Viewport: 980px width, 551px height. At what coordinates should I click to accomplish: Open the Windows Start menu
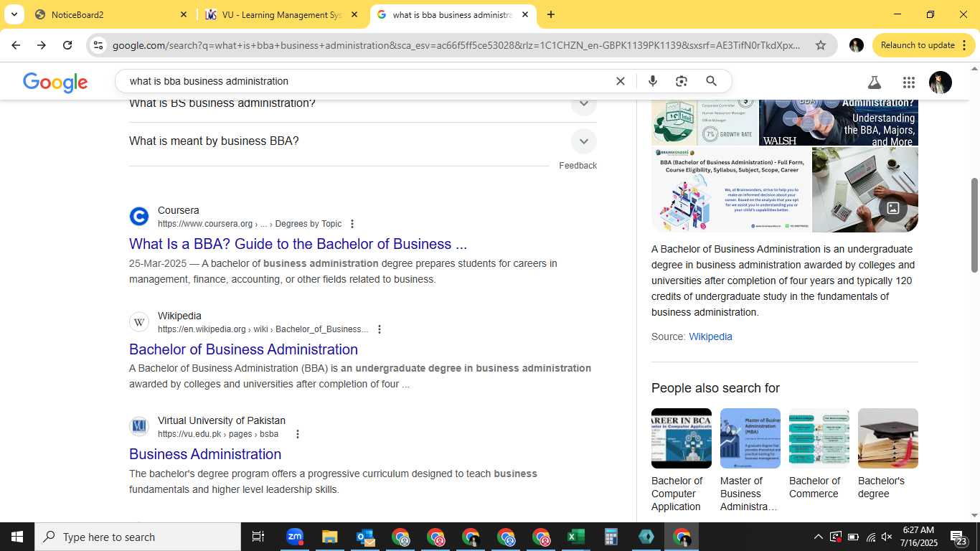click(17, 537)
